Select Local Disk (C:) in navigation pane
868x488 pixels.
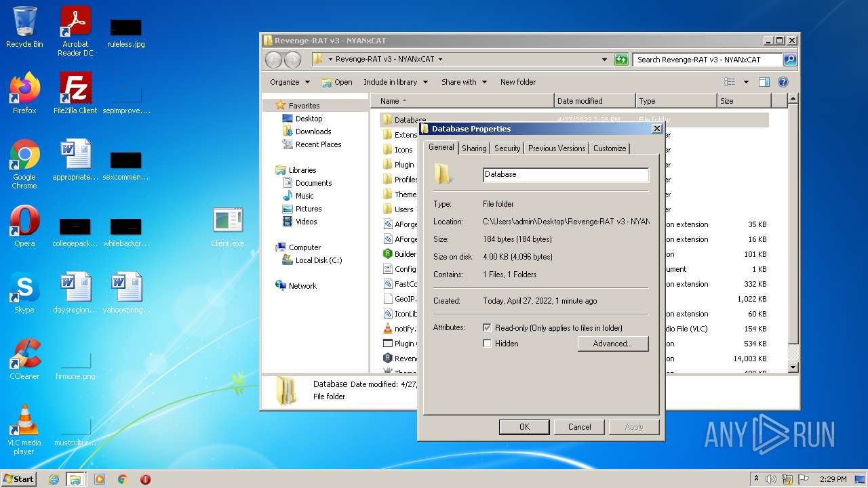318,260
